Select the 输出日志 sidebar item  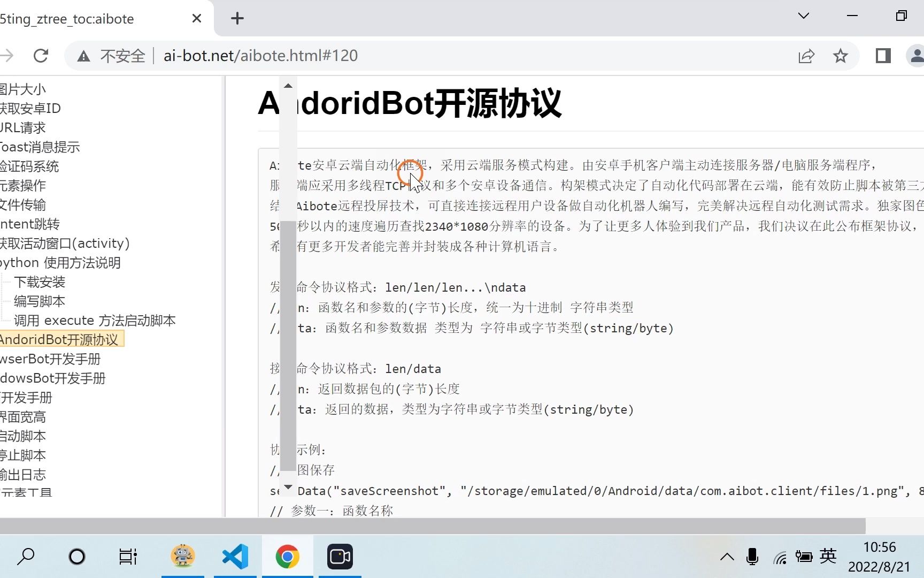23,475
